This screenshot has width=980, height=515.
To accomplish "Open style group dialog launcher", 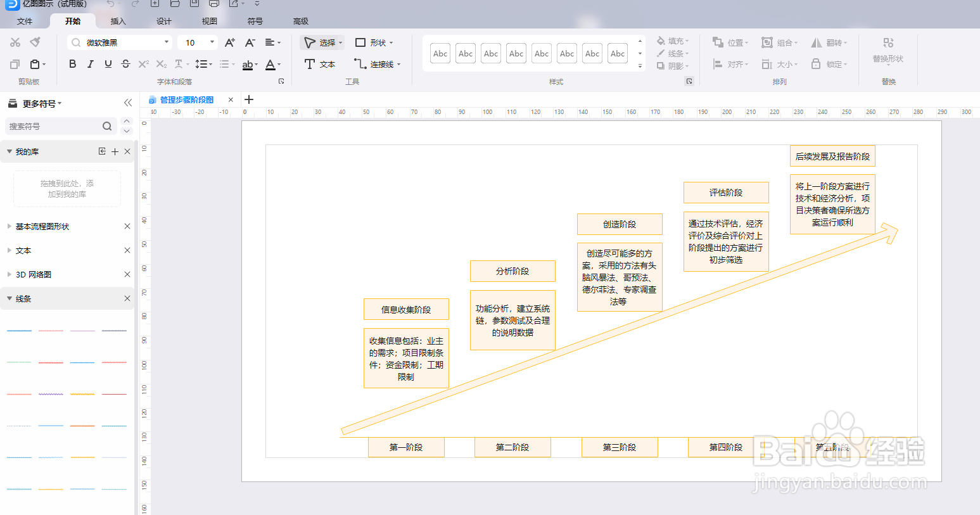I will (689, 81).
